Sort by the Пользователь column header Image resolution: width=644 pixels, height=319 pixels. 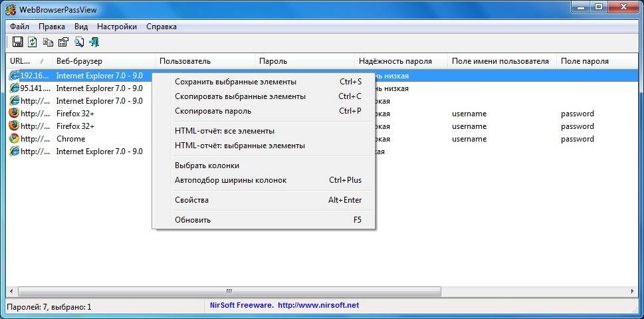(205, 61)
